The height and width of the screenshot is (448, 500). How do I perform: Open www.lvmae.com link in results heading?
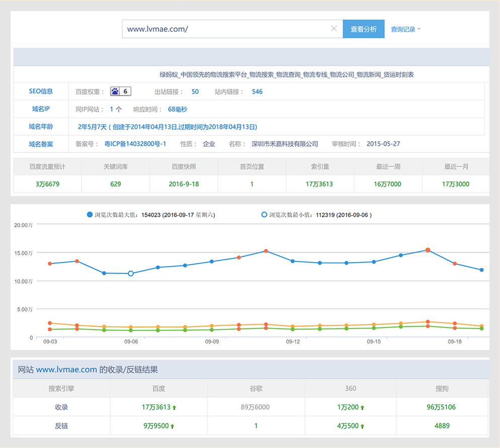tap(66, 370)
